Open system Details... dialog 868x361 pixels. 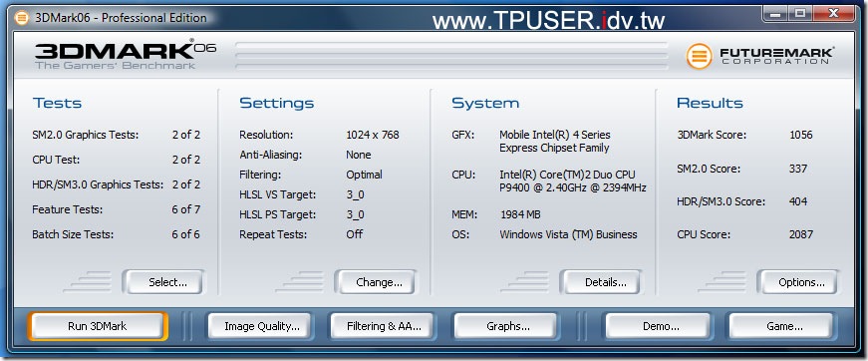point(601,282)
